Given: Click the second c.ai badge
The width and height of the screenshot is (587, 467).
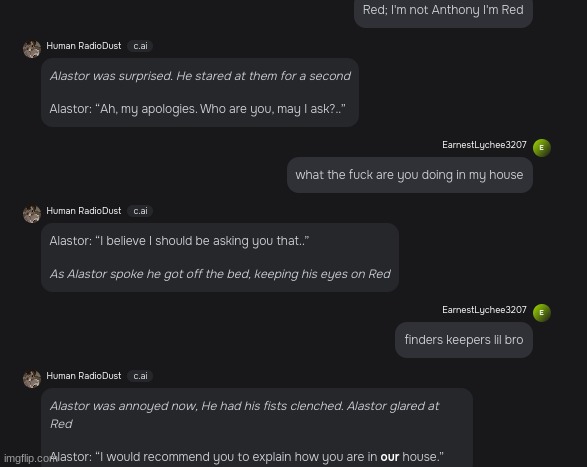Looking at the screenshot, I should 140,211.
